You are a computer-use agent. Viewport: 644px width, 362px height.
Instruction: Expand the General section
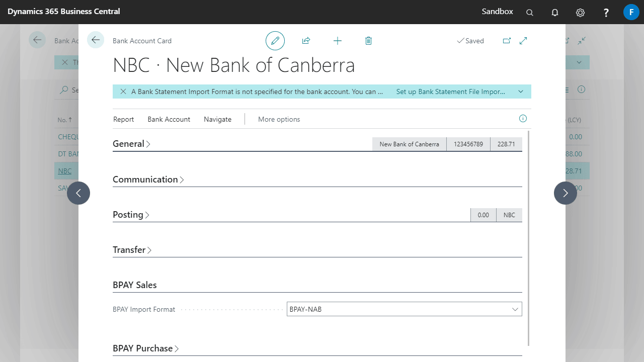coord(132,144)
